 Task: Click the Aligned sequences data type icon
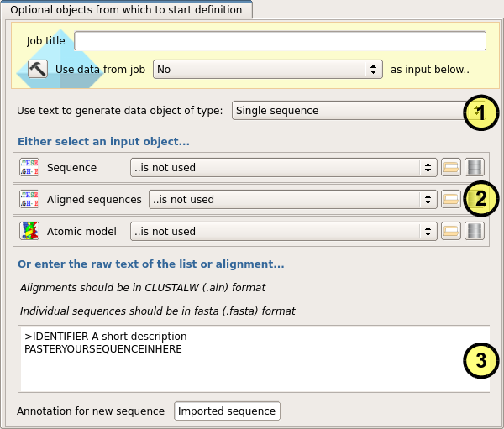click(29, 199)
